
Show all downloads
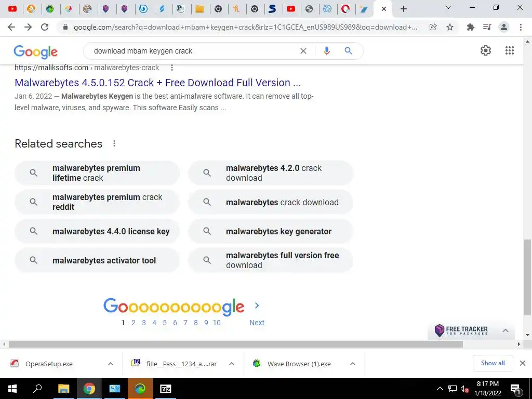493,363
